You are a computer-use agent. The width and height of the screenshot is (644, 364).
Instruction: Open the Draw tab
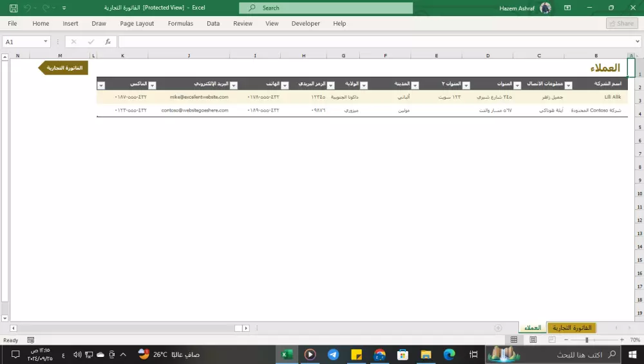pos(99,23)
